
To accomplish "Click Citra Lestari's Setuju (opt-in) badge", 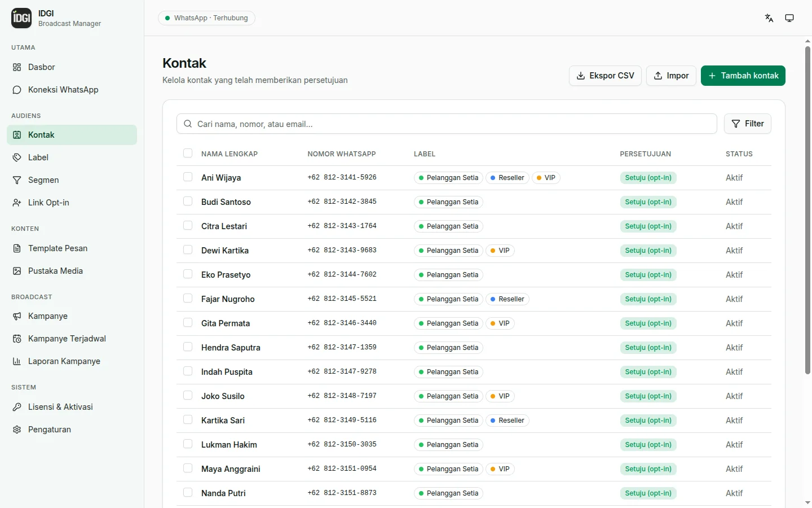I will (x=648, y=226).
